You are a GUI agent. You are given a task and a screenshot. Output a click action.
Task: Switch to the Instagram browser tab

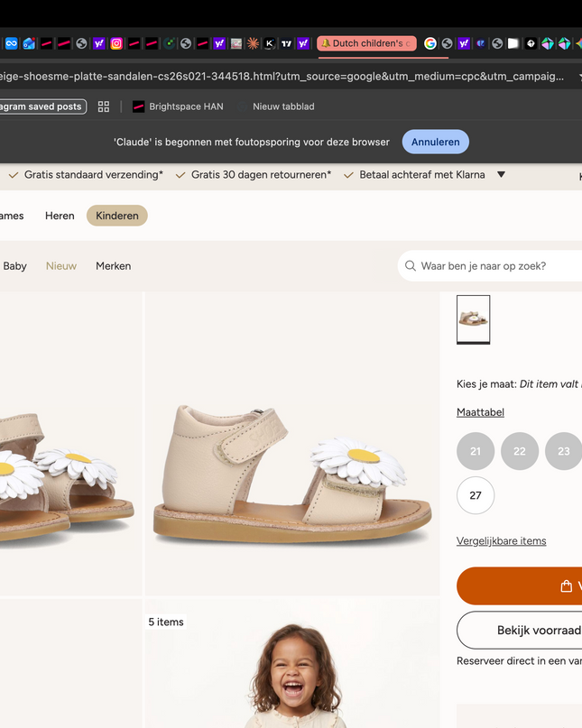point(116,43)
